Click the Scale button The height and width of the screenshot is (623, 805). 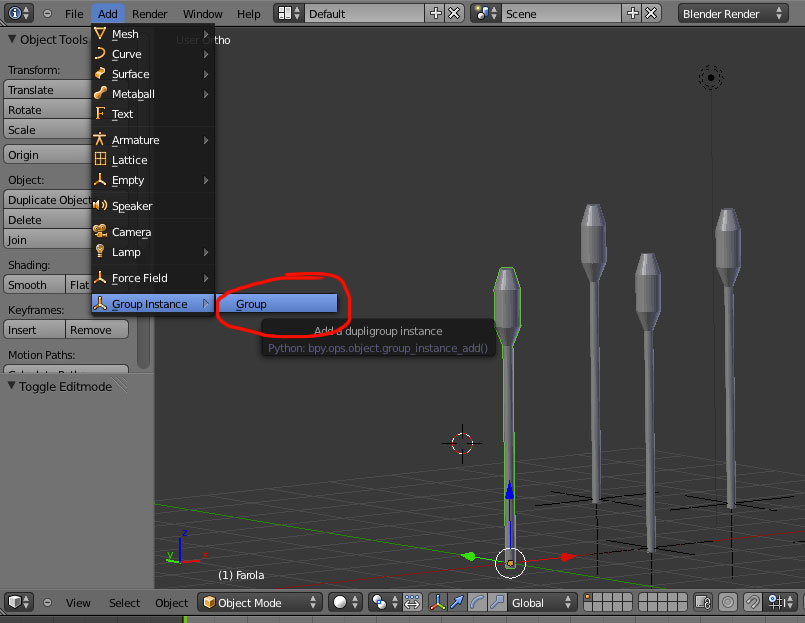click(47, 129)
